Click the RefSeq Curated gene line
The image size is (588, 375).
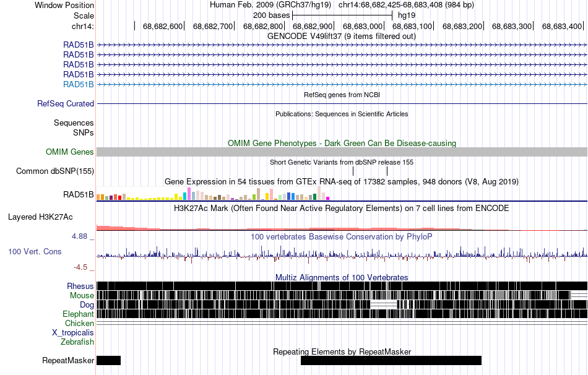(342, 103)
